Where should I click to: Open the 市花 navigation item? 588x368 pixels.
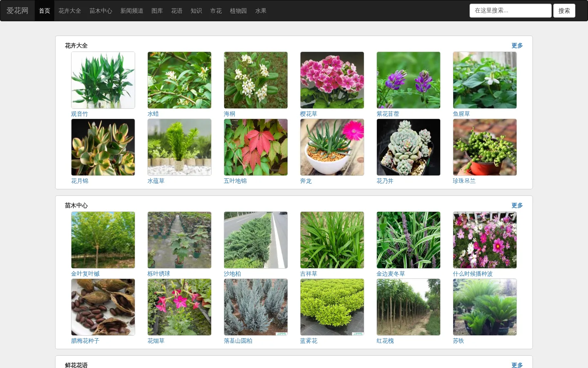coord(216,11)
